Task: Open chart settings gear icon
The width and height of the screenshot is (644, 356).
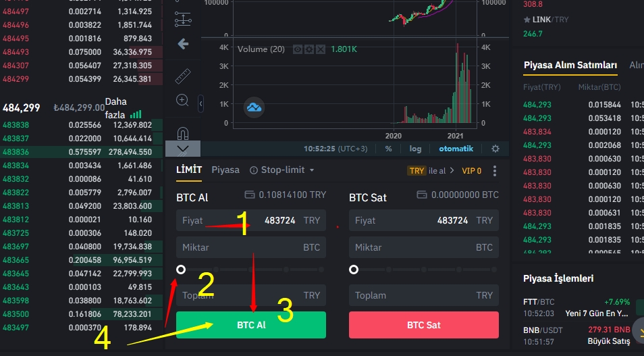Action: [495, 149]
